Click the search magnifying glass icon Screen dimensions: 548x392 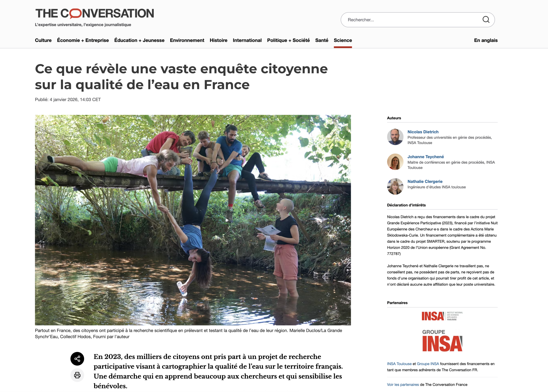(486, 19)
